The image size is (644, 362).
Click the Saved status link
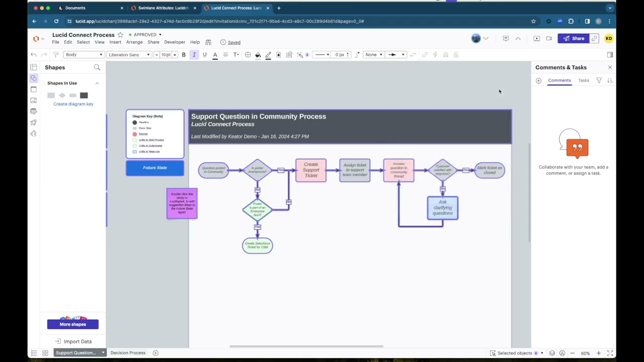point(234,43)
